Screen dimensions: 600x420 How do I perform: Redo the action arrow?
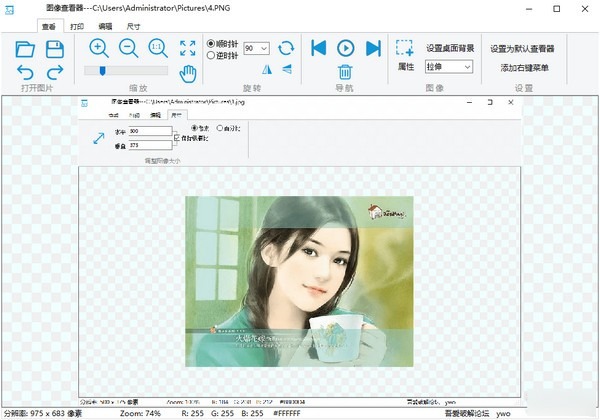coord(55,72)
